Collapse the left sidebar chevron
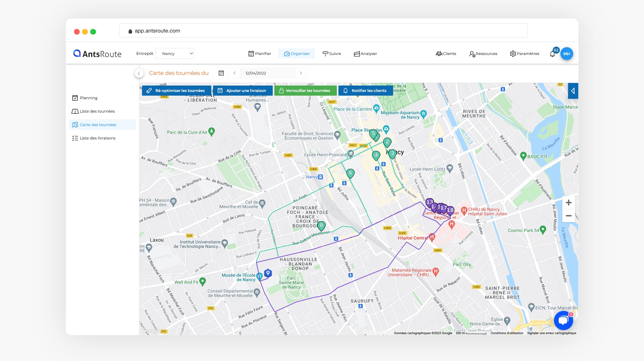This screenshot has width=644, height=361. click(x=139, y=73)
